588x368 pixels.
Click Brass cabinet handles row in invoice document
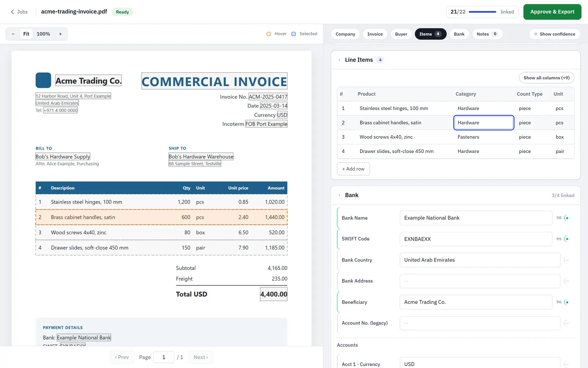click(x=161, y=217)
